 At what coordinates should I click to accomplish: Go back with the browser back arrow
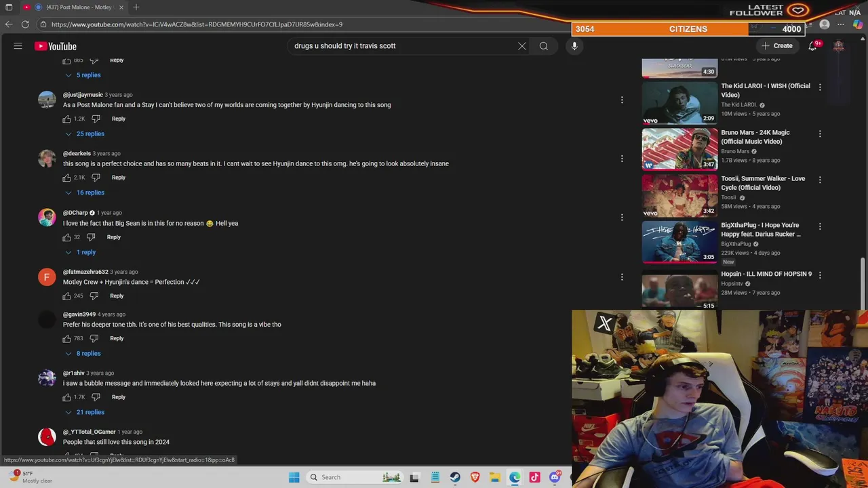[9, 24]
